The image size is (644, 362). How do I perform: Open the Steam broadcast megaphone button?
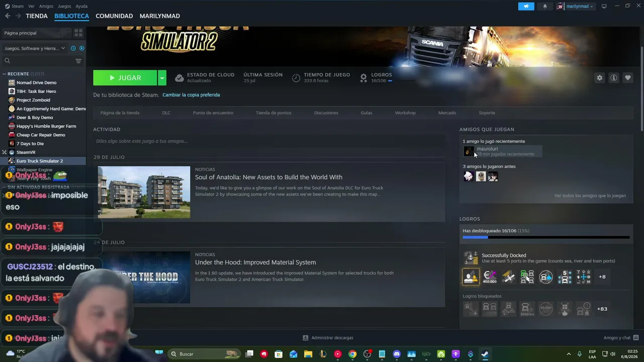point(526,6)
